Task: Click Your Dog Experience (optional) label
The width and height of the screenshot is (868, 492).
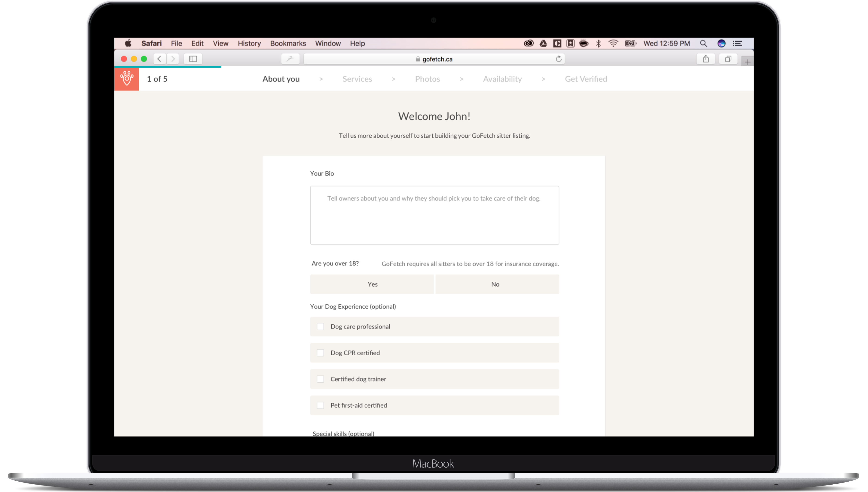Action: pyautogui.click(x=353, y=306)
